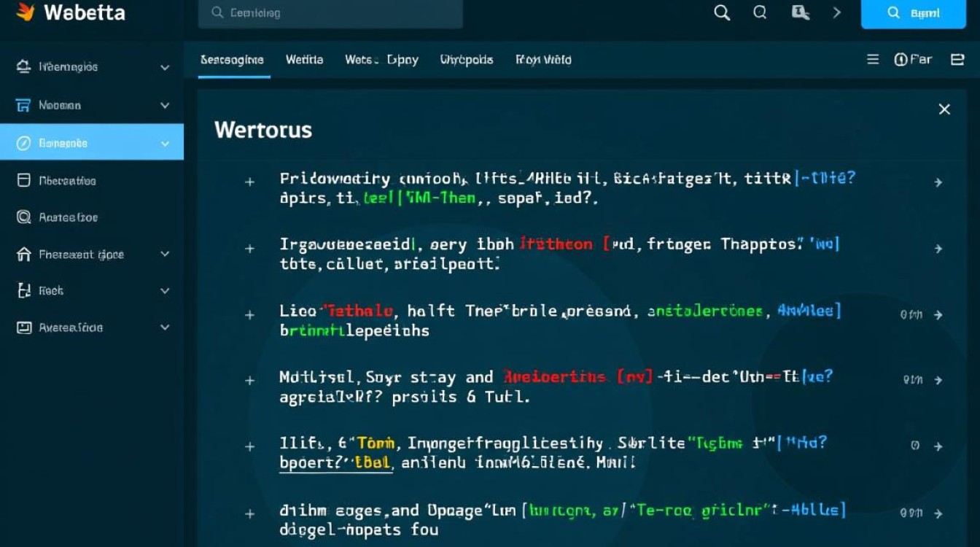The width and height of the screenshot is (980, 547).
Task: Click the first magnifier icon in top bar
Action: [722, 13]
